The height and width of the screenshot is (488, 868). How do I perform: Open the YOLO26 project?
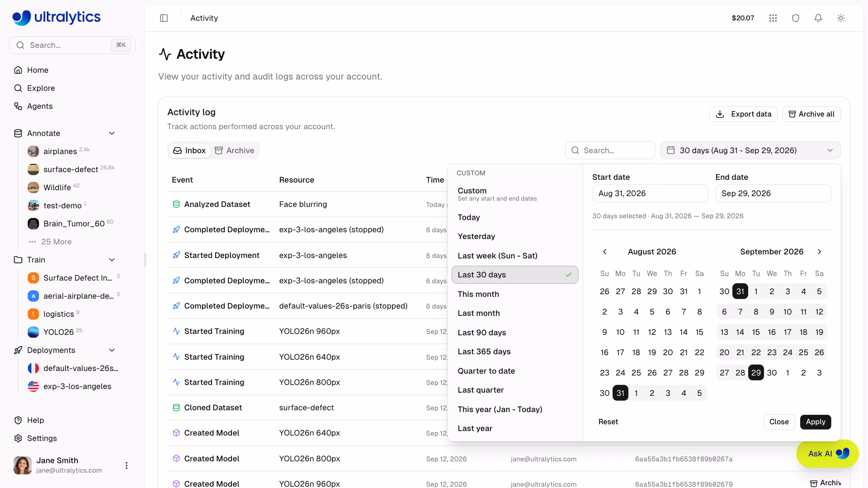pyautogui.click(x=58, y=332)
